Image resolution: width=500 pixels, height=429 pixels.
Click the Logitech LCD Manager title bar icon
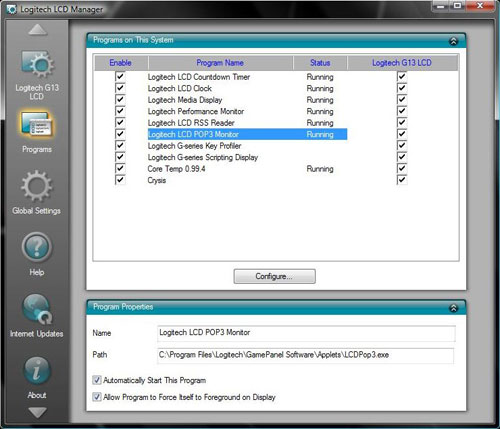pyautogui.click(x=12, y=9)
